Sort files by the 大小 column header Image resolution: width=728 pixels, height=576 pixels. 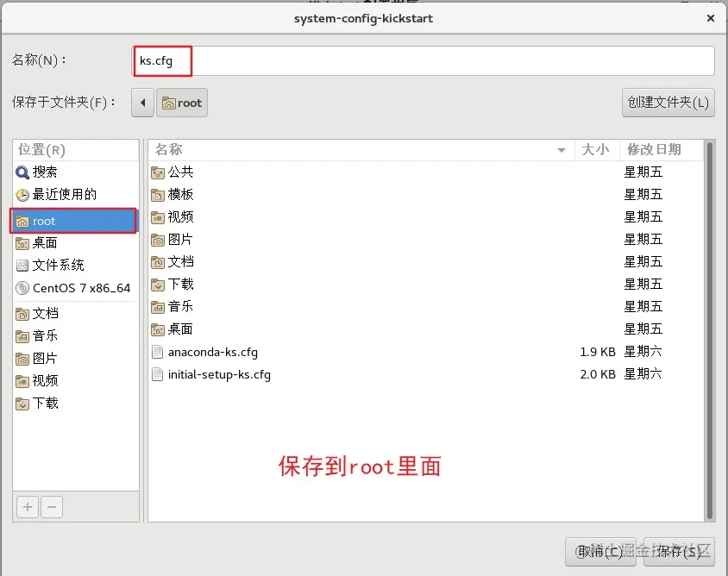coord(597,150)
